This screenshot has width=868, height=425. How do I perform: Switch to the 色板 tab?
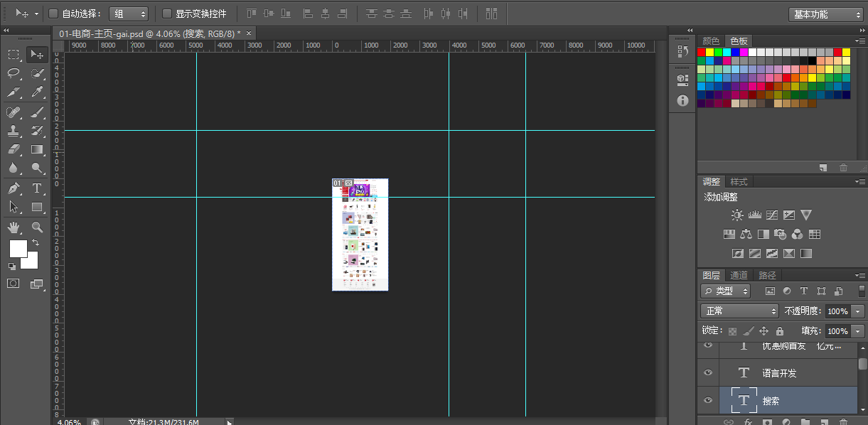coord(739,41)
